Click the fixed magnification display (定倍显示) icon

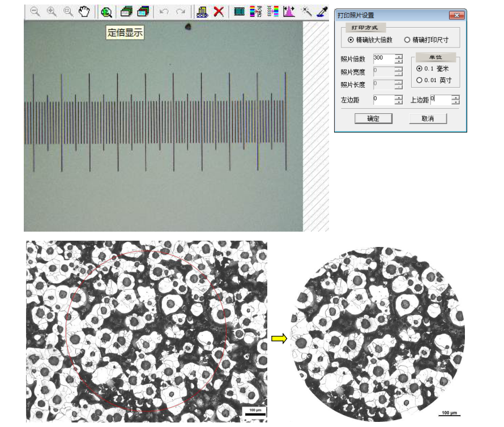106,11
